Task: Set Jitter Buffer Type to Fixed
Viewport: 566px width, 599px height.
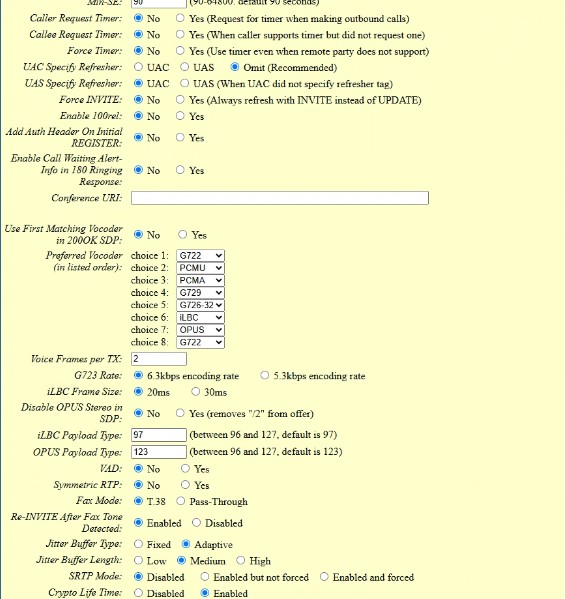Action: point(138,544)
